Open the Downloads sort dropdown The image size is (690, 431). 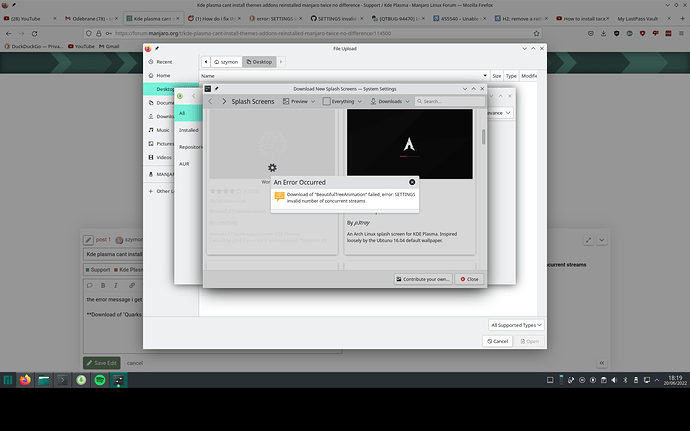tap(390, 101)
